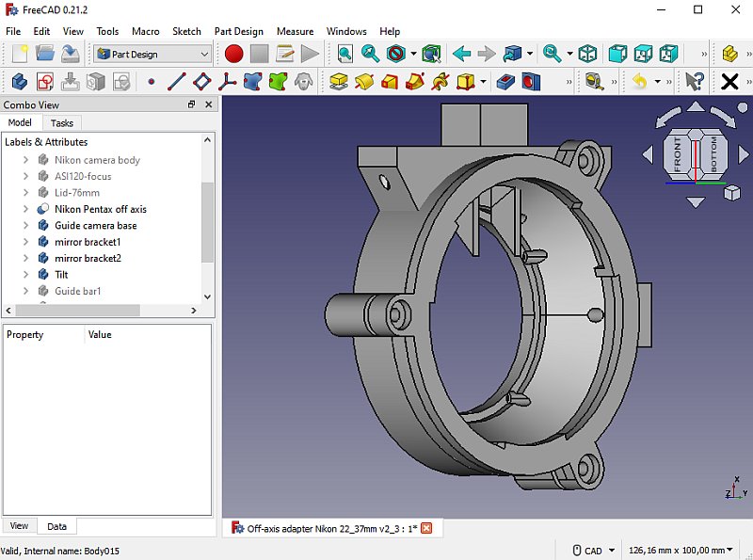
Task: Set the front view cube icon
Action: pos(618,54)
